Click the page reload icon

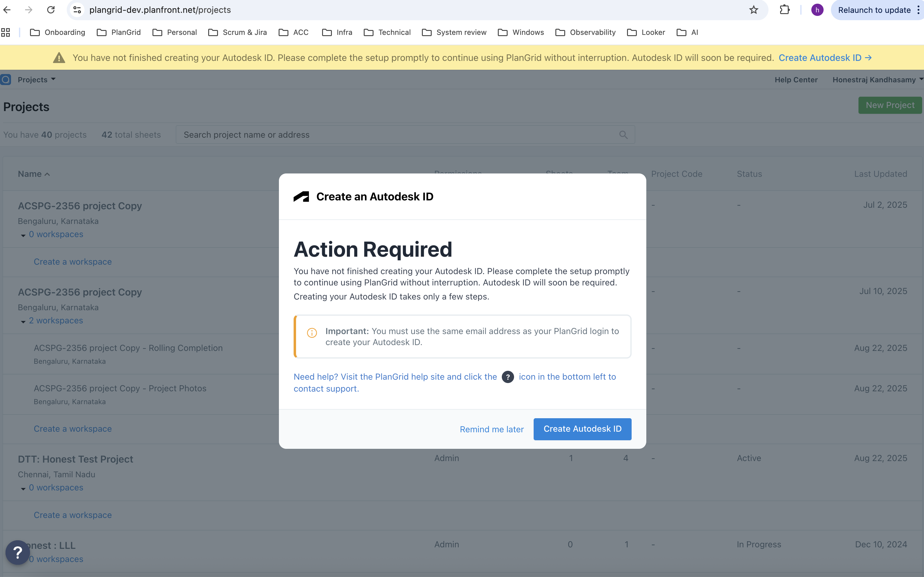[x=51, y=9]
